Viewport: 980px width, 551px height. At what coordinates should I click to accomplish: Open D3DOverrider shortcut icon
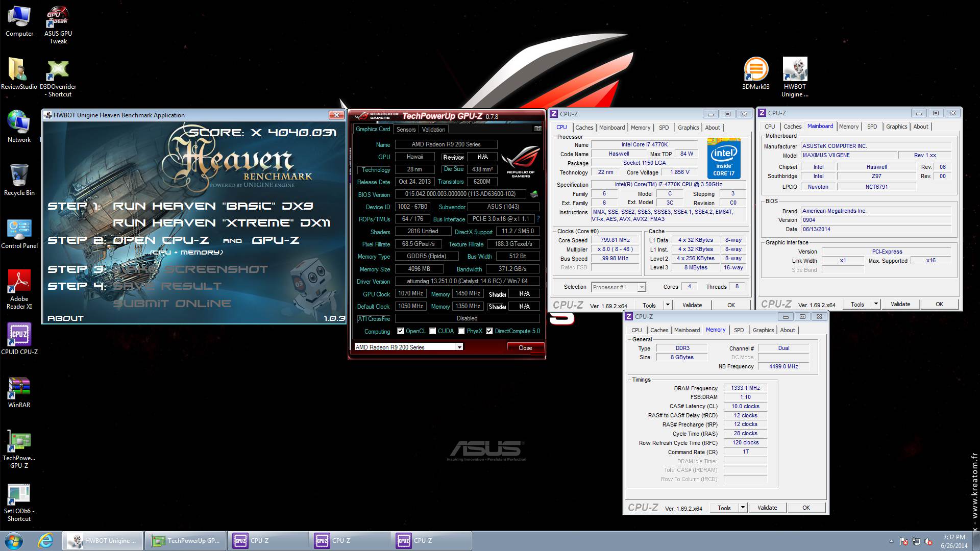(x=58, y=78)
